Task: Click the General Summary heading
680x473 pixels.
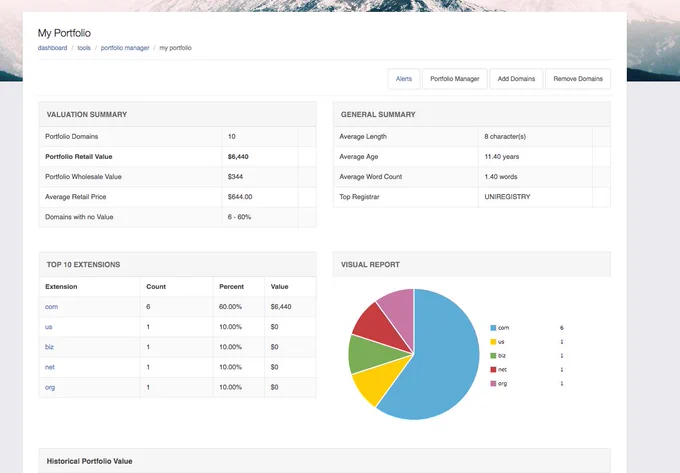Action: point(378,114)
